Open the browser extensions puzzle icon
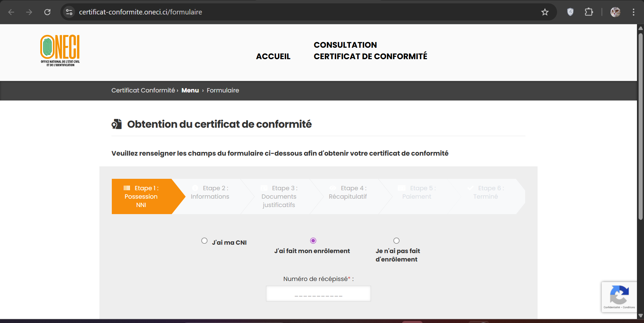 click(x=589, y=12)
